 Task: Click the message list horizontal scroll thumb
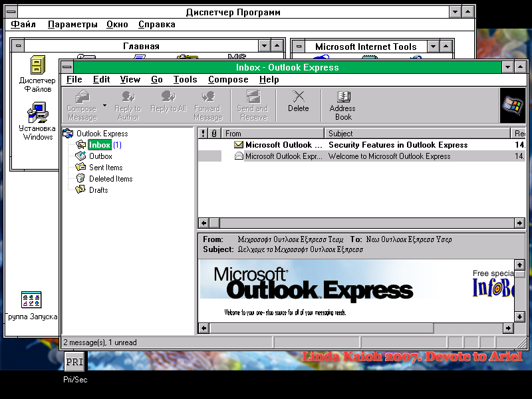click(x=214, y=223)
